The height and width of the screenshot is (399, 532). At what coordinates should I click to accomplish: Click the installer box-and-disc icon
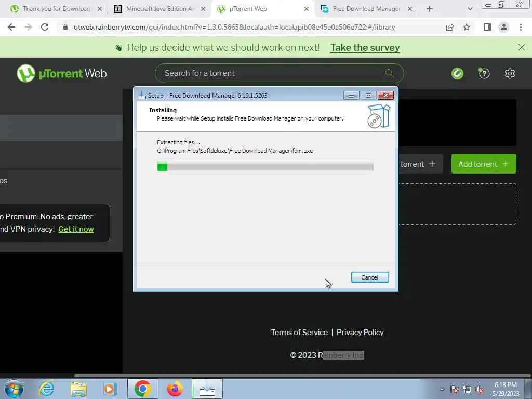379,116
